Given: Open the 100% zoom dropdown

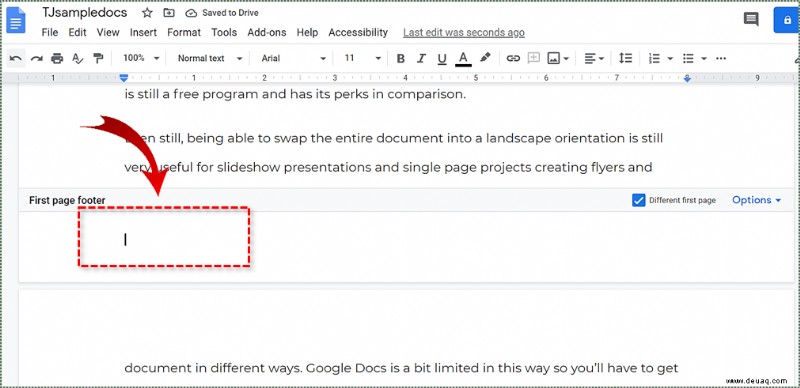Looking at the screenshot, I should (x=141, y=58).
